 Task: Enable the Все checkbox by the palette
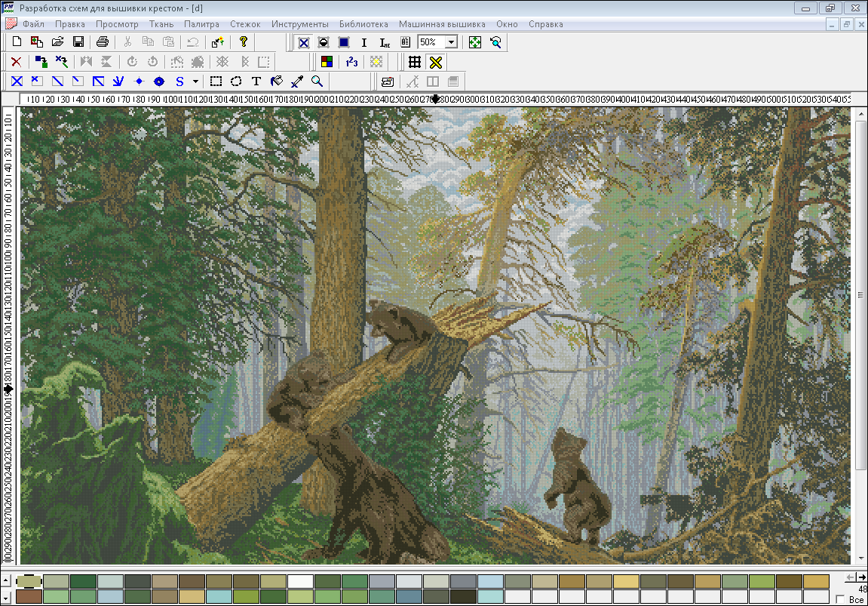841,599
